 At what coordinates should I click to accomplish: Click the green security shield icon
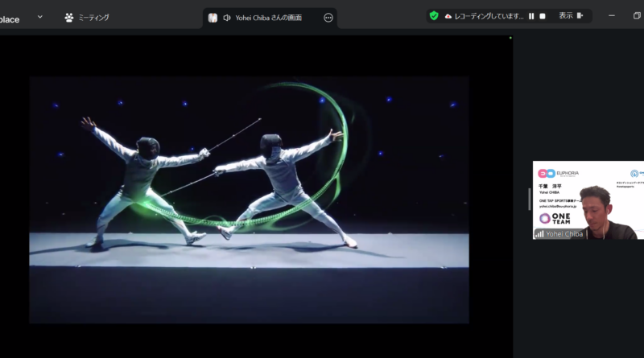(x=434, y=15)
